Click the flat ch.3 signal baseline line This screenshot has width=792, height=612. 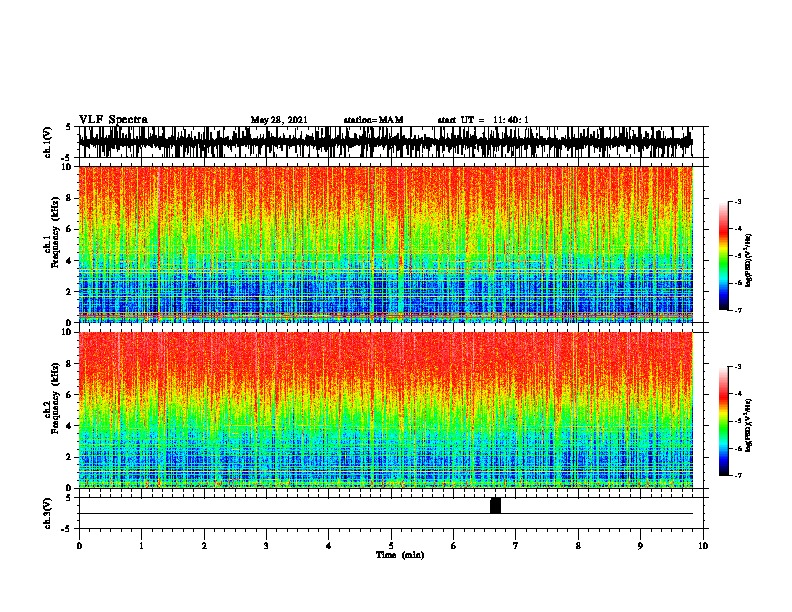point(385,514)
